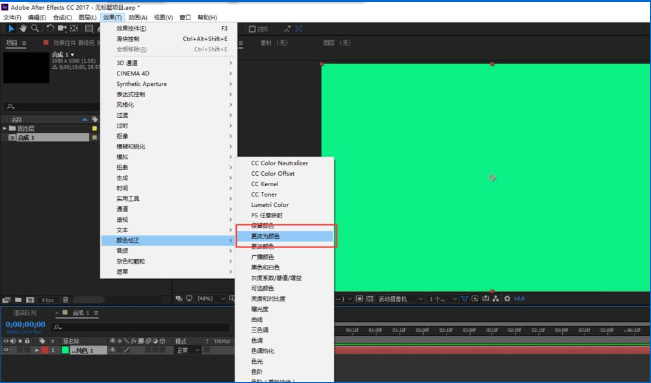The height and width of the screenshot is (383, 651).
Task: Select the Zoom magnifier tool
Action: pyautogui.click(x=35, y=28)
